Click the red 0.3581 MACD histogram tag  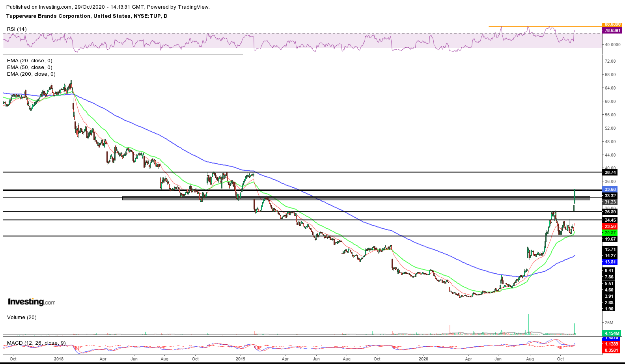click(612, 350)
